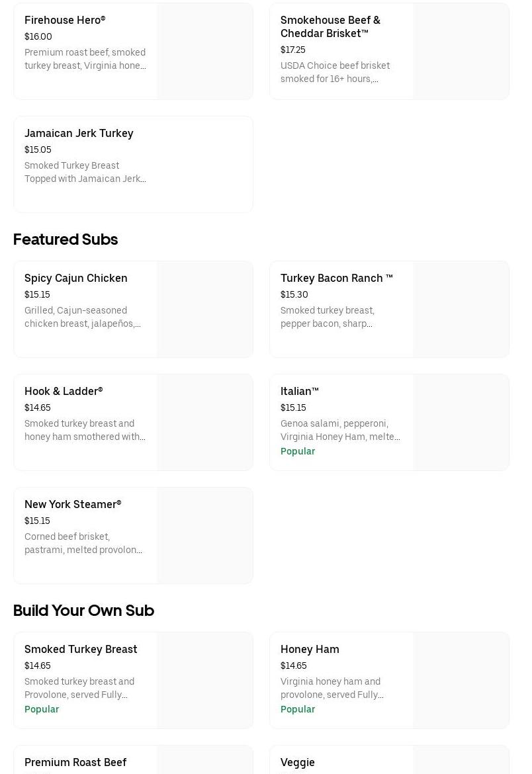The height and width of the screenshot is (774, 532).
Task: Click the Jamaican Jerk Turkey image placeholder
Action: (x=205, y=165)
